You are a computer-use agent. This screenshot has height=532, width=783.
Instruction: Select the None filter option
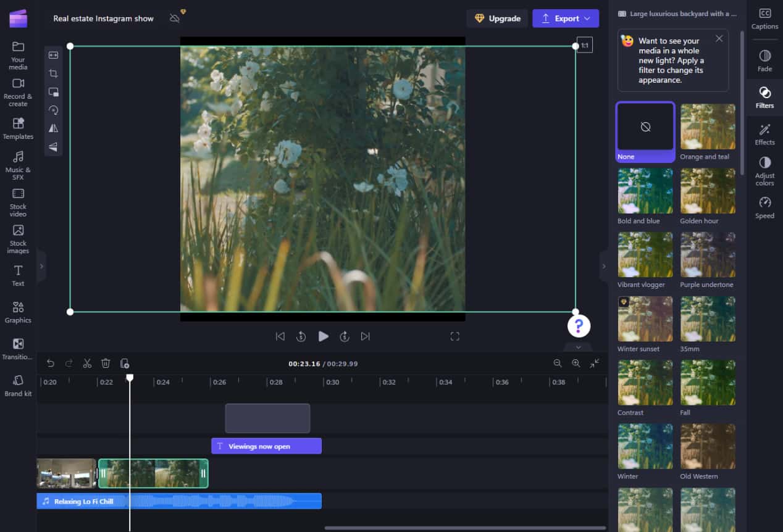645,127
